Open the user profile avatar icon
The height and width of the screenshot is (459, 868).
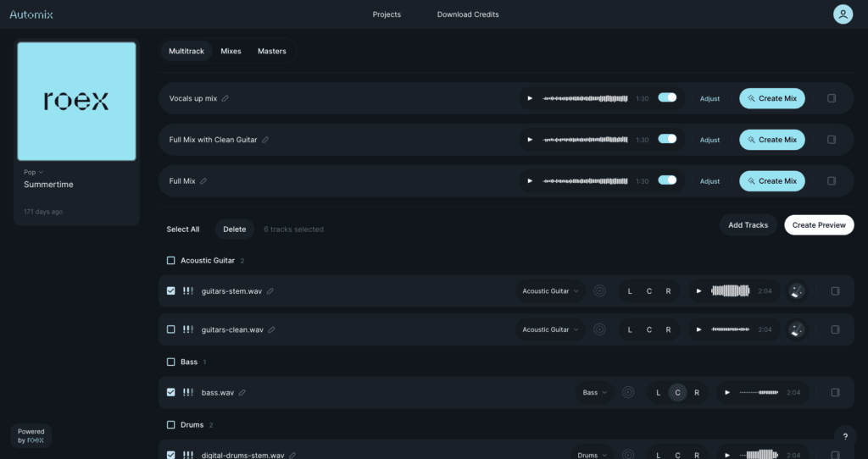pos(843,14)
